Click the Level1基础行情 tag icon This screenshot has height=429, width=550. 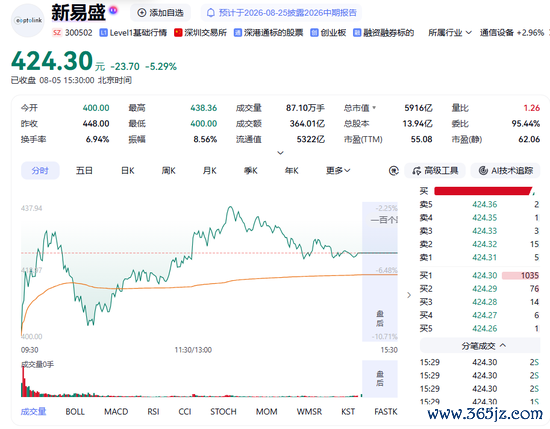coord(103,33)
